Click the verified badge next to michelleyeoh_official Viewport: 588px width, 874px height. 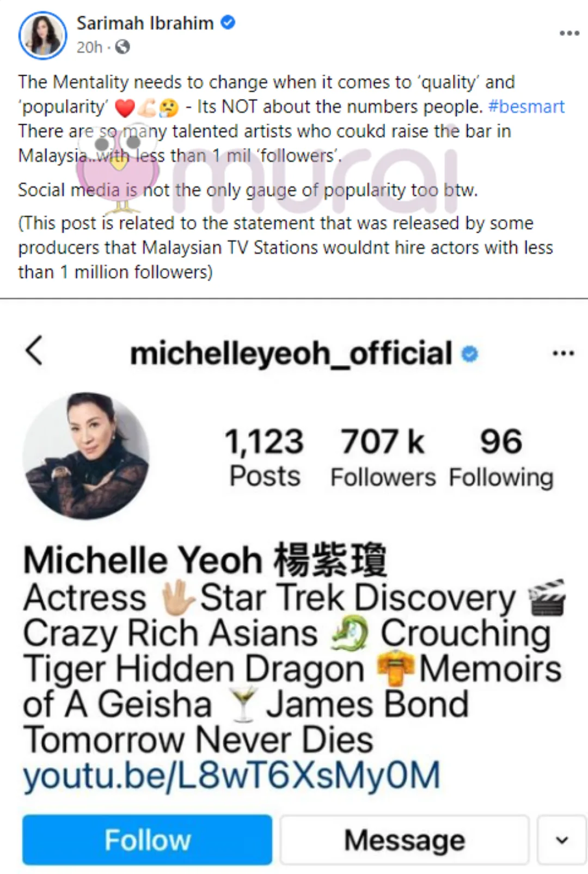(x=469, y=354)
